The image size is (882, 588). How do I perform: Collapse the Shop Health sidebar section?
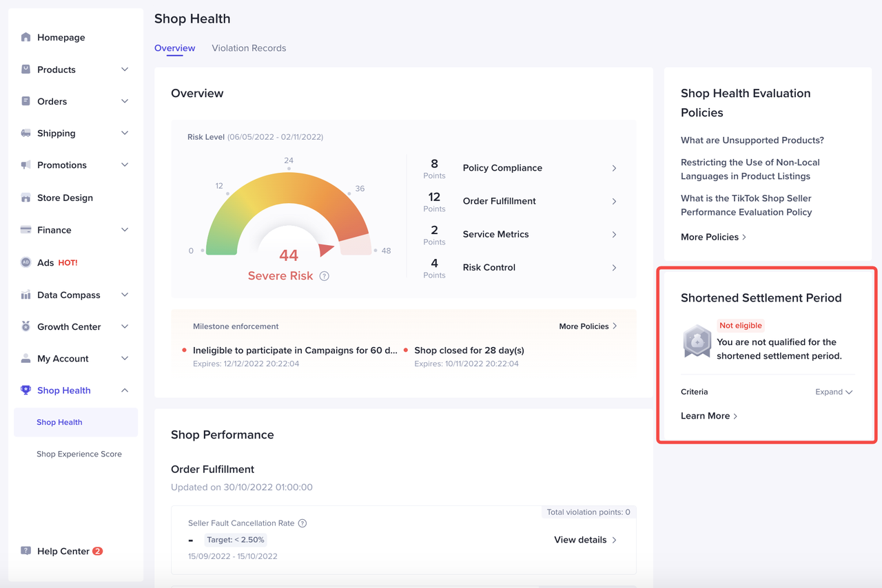tap(125, 390)
